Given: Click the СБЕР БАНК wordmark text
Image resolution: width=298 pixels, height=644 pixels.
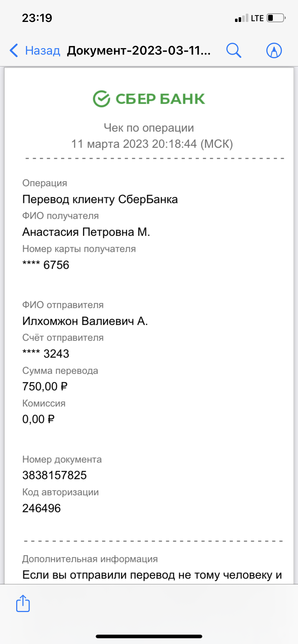Looking at the screenshot, I should point(160,99).
